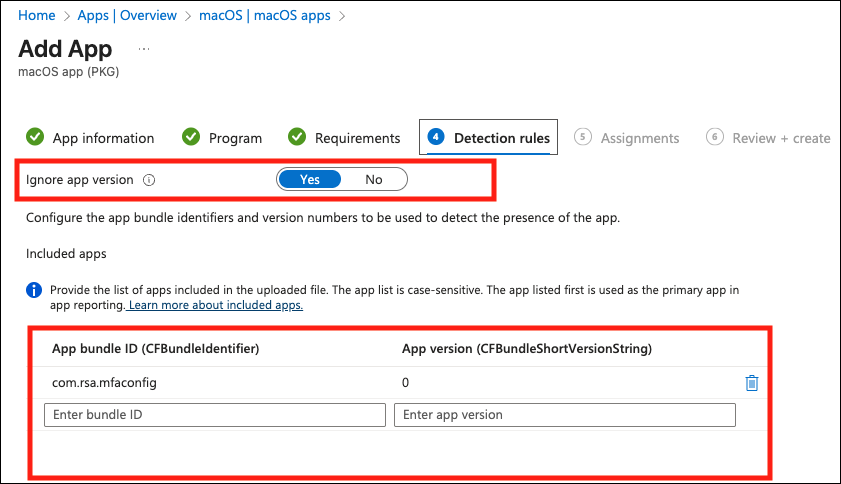Click the App information green checkmark icon
Image resolution: width=841 pixels, height=484 pixels.
coord(35,137)
